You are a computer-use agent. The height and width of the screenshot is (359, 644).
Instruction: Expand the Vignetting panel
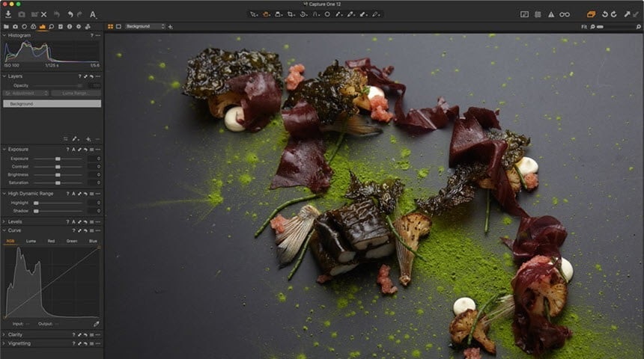coord(4,343)
